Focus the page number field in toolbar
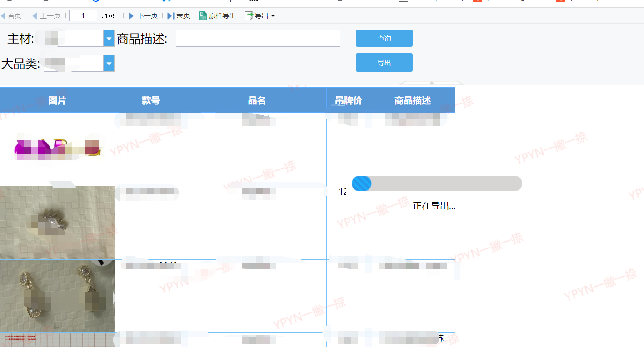 83,16
